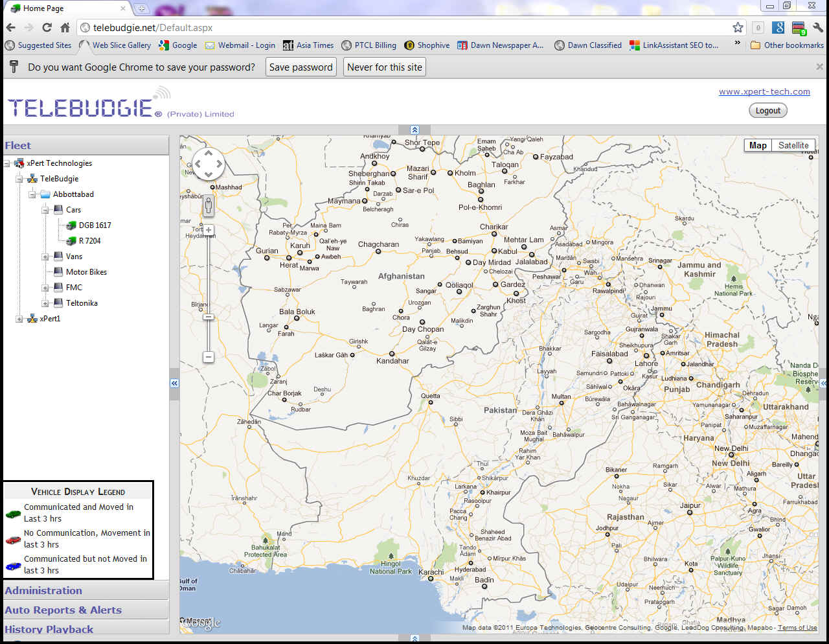The height and width of the screenshot is (644, 829).
Task: Click the FMC group icon
Action: pos(58,288)
